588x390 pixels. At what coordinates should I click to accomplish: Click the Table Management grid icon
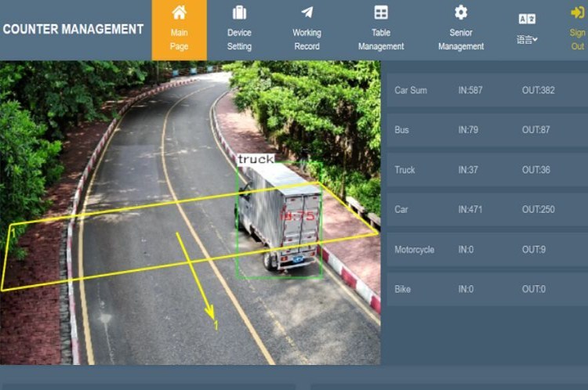[381, 13]
